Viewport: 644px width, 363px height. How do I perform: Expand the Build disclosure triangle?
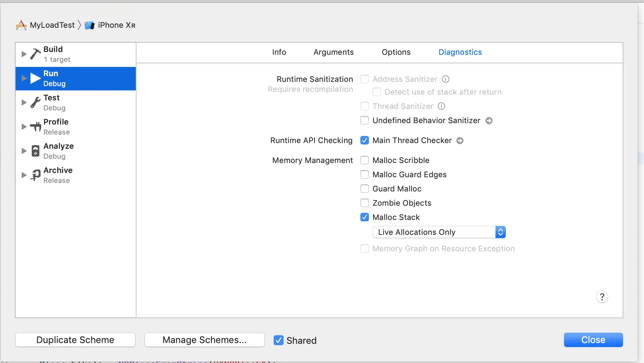[24, 54]
